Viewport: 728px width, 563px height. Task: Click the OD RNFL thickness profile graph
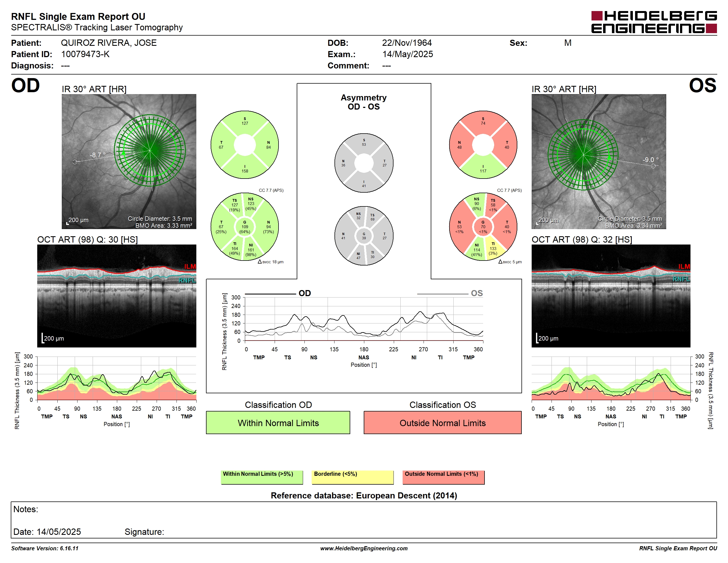tap(117, 378)
